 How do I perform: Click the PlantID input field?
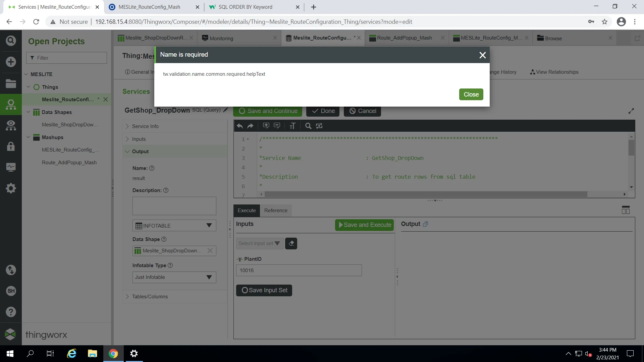tap(299, 270)
